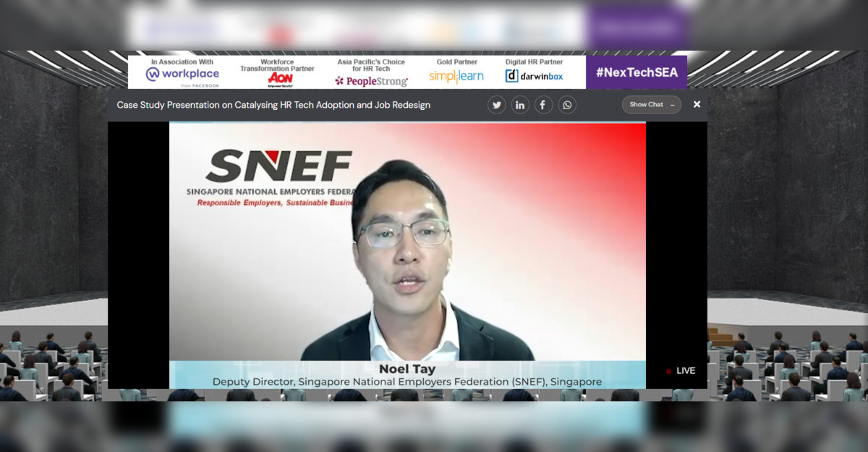
Task: Open the AON Workforce Transformation Partner logo
Action: [x=278, y=77]
